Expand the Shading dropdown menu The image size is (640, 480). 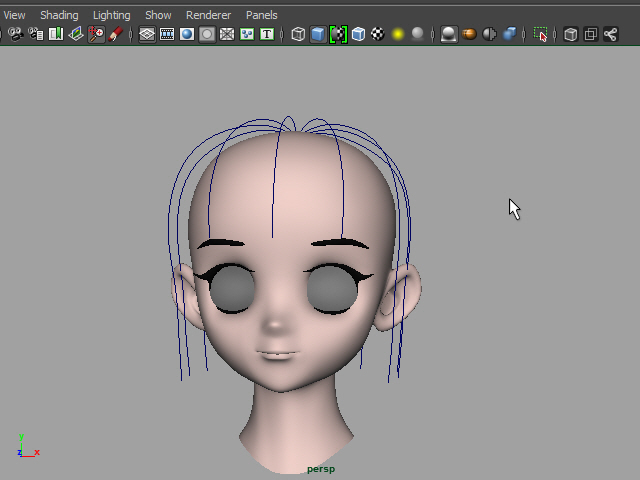pos(59,15)
